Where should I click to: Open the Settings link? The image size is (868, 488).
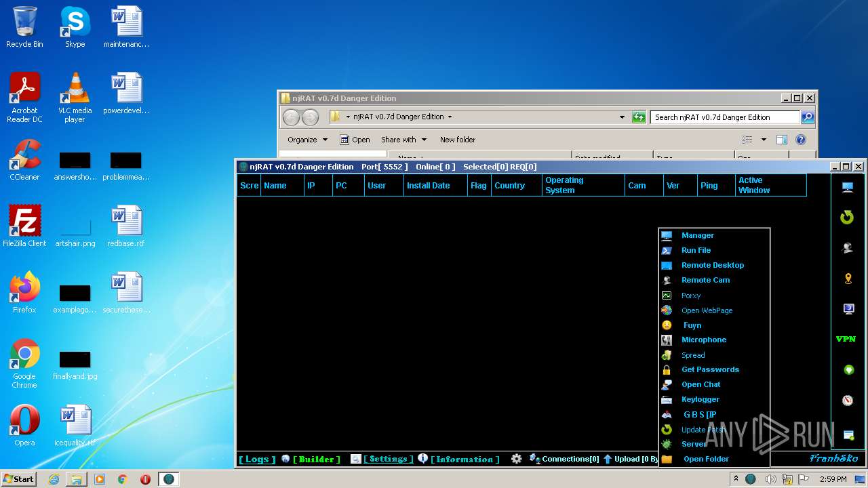pos(388,459)
